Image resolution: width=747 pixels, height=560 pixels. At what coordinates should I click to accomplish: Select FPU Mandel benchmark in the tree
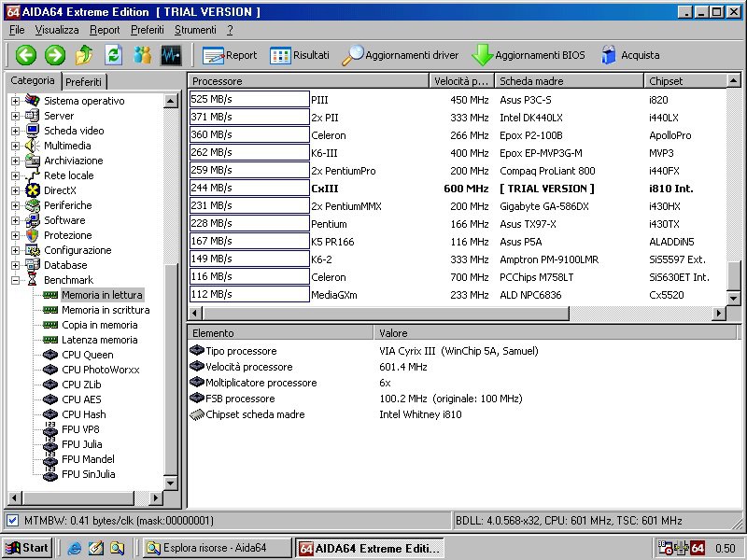point(88,459)
